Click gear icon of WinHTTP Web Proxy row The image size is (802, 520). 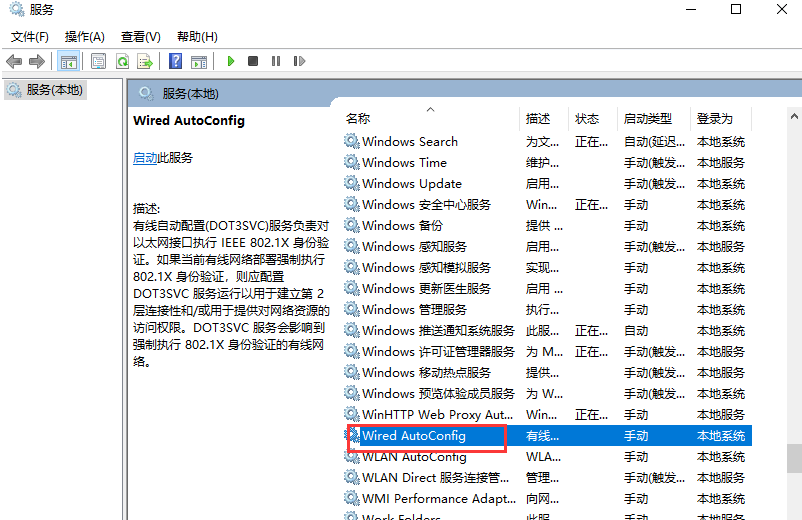(351, 414)
